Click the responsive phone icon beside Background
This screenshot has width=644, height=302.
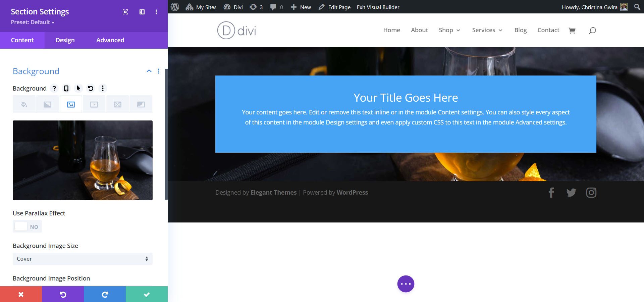tap(66, 88)
